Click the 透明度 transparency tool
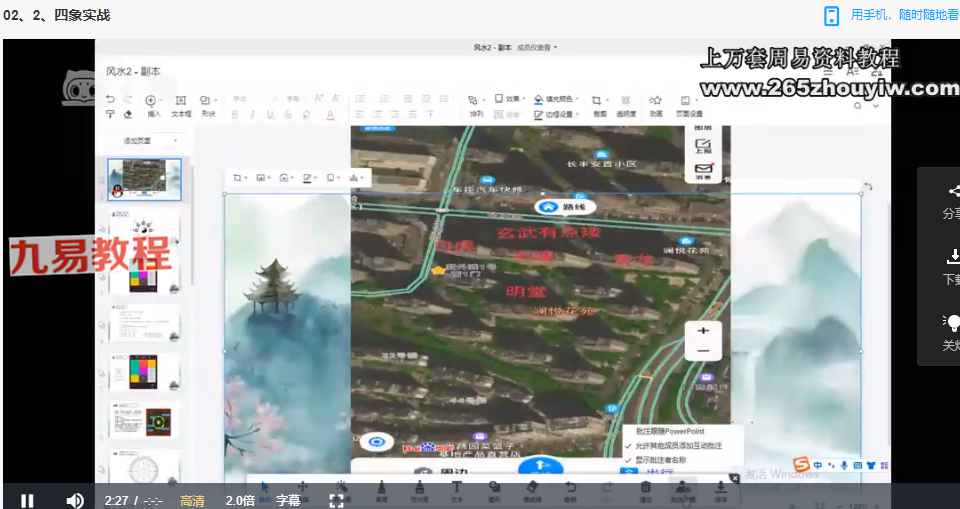The image size is (960, 509). point(626,105)
